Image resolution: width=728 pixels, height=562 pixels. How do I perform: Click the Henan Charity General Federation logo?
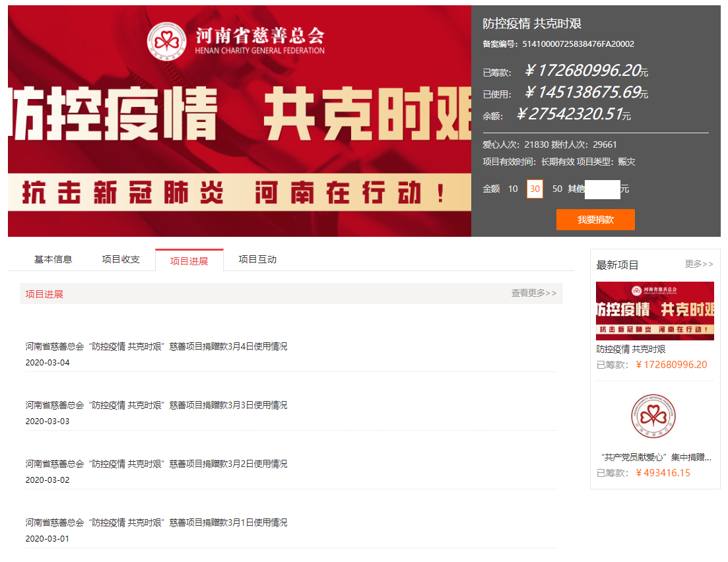(235, 40)
